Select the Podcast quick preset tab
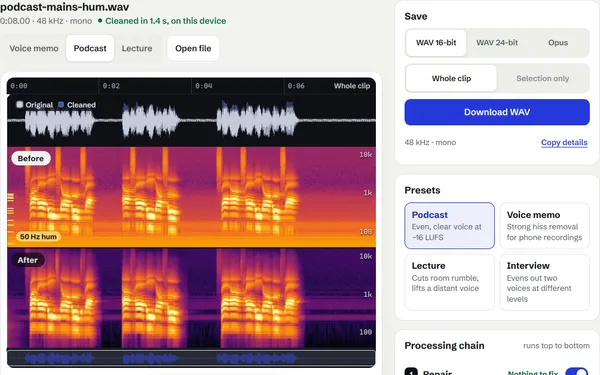Image resolution: width=600 pixels, height=375 pixels. 90,48
